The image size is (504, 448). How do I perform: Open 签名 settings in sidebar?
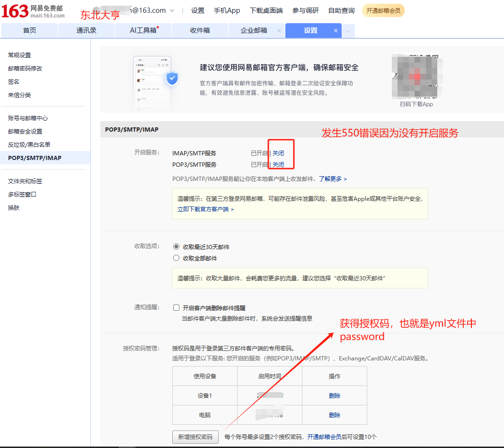(x=14, y=81)
